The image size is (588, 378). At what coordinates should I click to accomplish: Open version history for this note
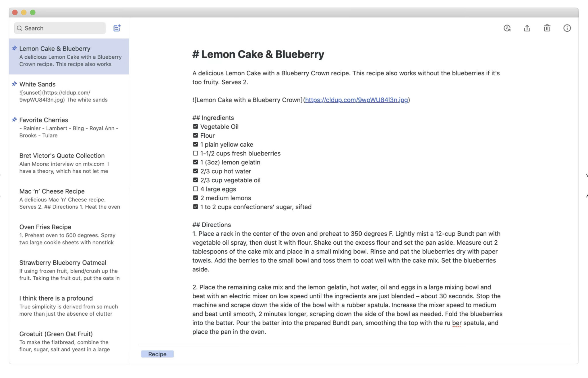(x=507, y=28)
